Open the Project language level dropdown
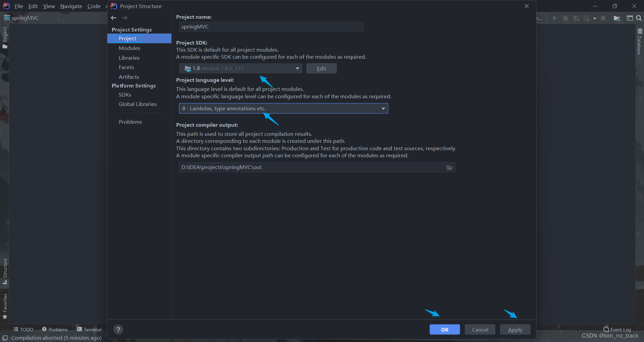 (x=283, y=109)
